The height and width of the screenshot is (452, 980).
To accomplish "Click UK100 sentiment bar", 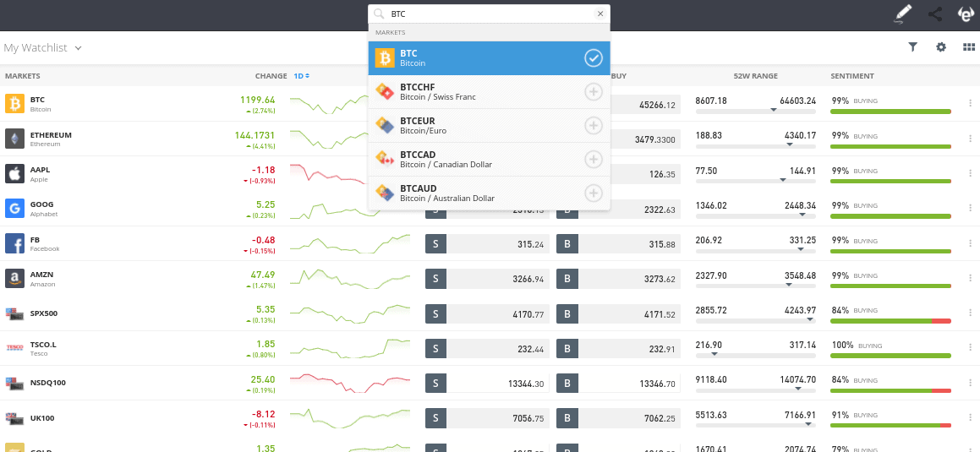I will coord(890,426).
